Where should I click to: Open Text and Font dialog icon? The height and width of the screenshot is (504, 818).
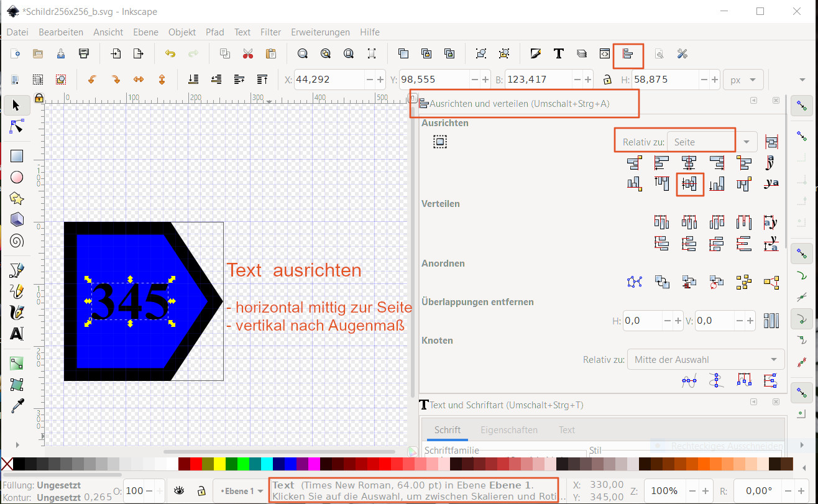tap(558, 54)
